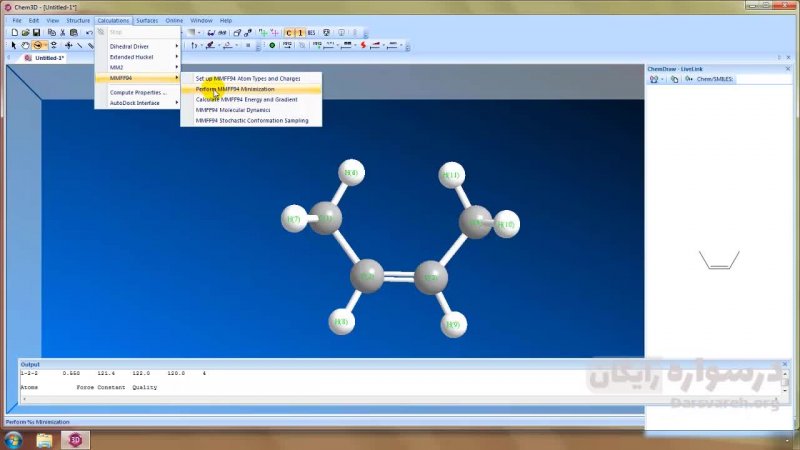800x450 pixels.
Task: Select the arrow selection tool
Action: click(x=14, y=45)
